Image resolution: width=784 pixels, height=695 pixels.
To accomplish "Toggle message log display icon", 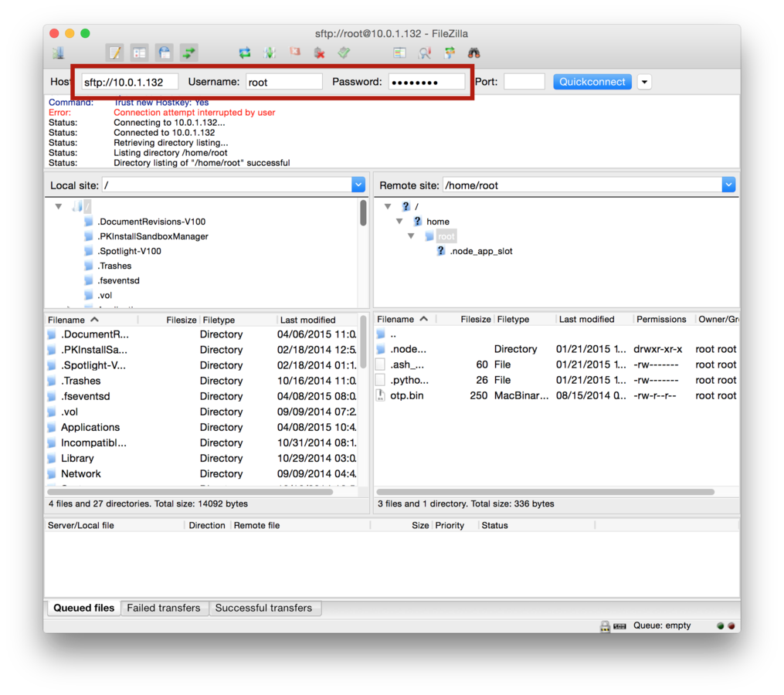I will 115,53.
